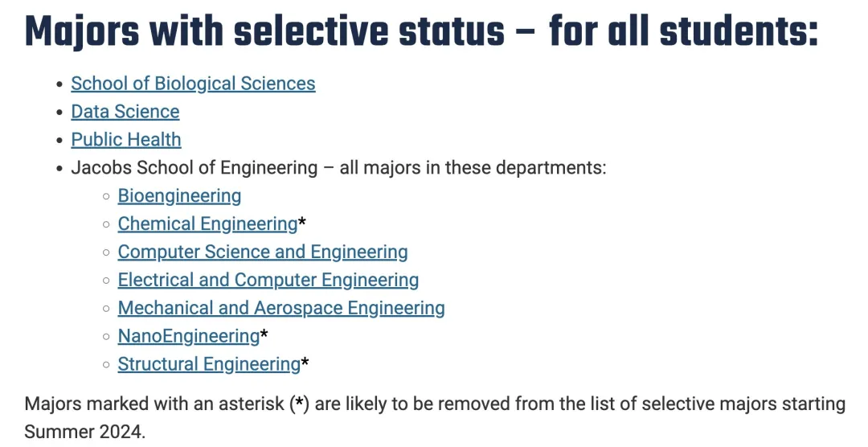Follow the Structural Engineering link
The image size is (868, 447).
pyautogui.click(x=209, y=364)
